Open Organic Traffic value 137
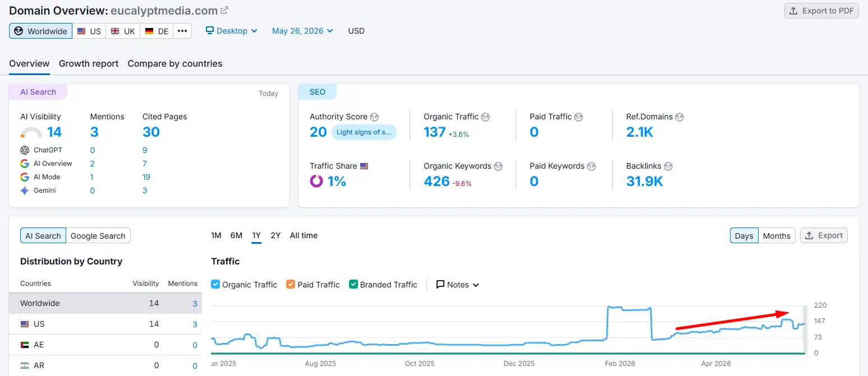 pos(435,132)
